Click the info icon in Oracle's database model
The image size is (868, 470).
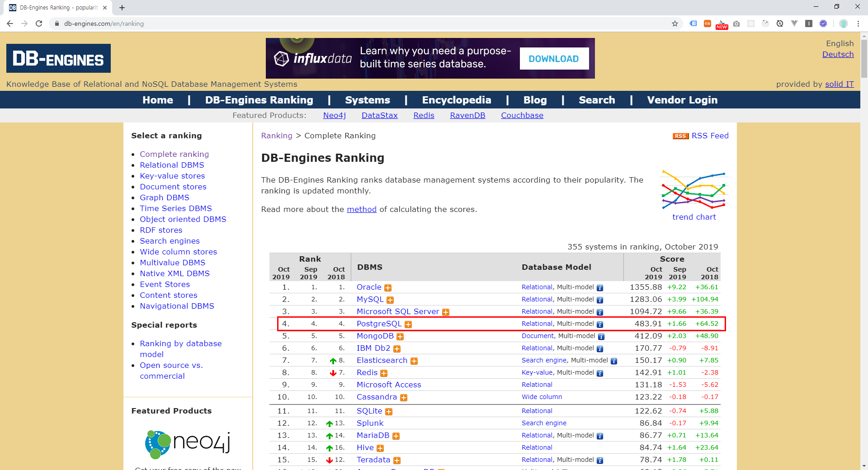click(x=600, y=288)
